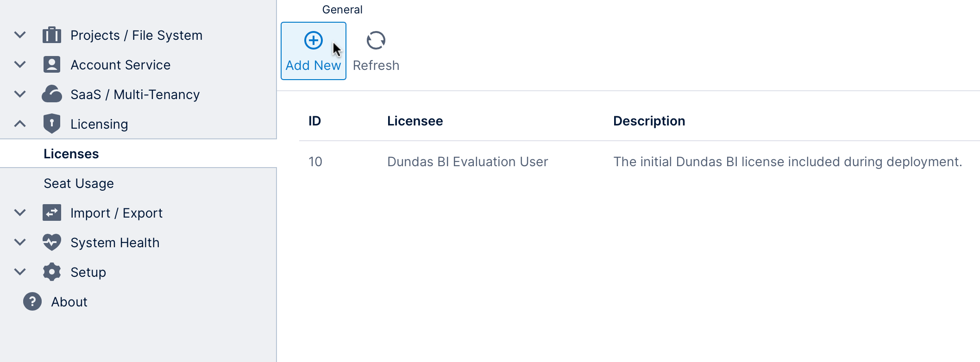
Task: Expand the Setup section chevron
Action: click(20, 272)
